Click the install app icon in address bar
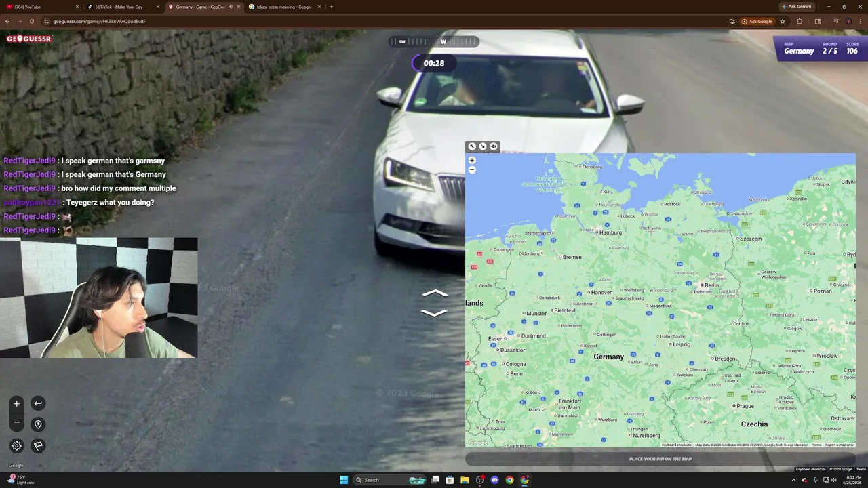Viewport: 868px width, 488px height. (x=732, y=21)
